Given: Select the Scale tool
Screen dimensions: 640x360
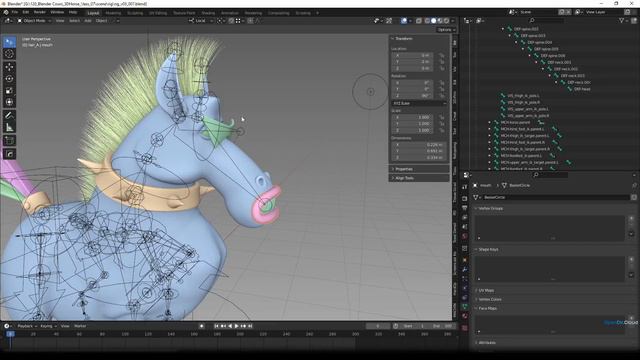Looking at the screenshot, I should (x=9, y=90).
